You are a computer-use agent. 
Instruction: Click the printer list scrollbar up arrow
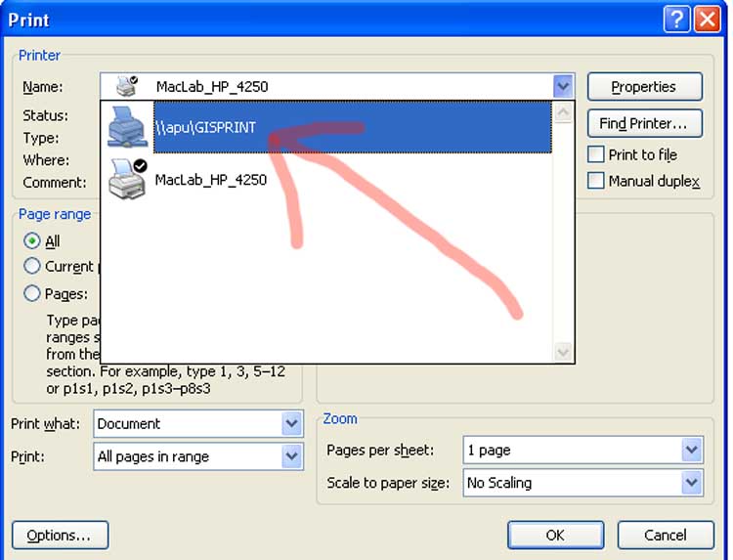click(x=563, y=112)
